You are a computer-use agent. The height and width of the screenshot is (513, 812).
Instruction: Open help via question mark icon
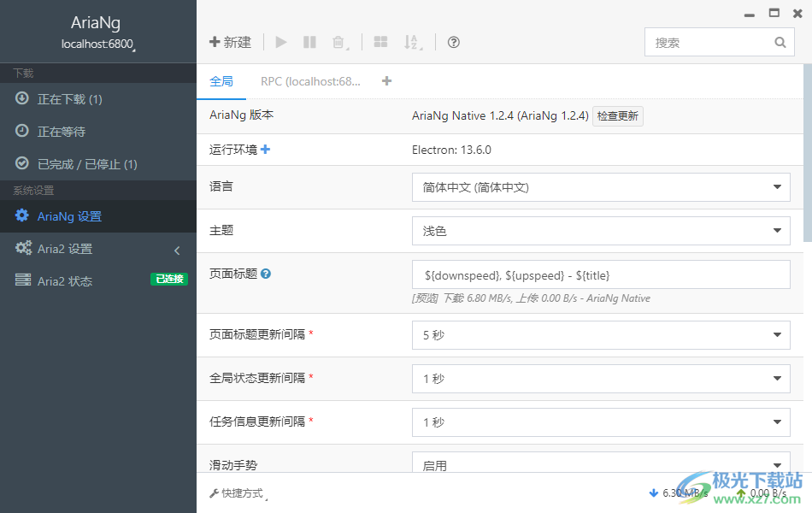454,42
